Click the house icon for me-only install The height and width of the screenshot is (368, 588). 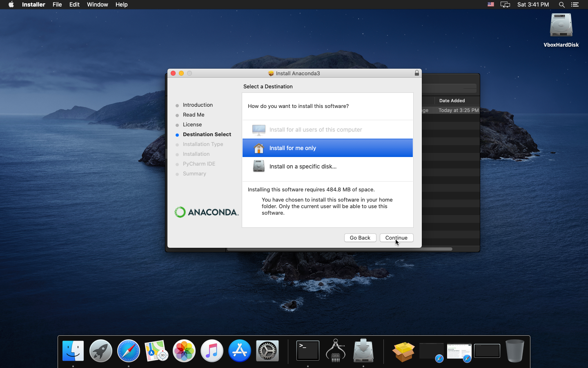click(259, 148)
